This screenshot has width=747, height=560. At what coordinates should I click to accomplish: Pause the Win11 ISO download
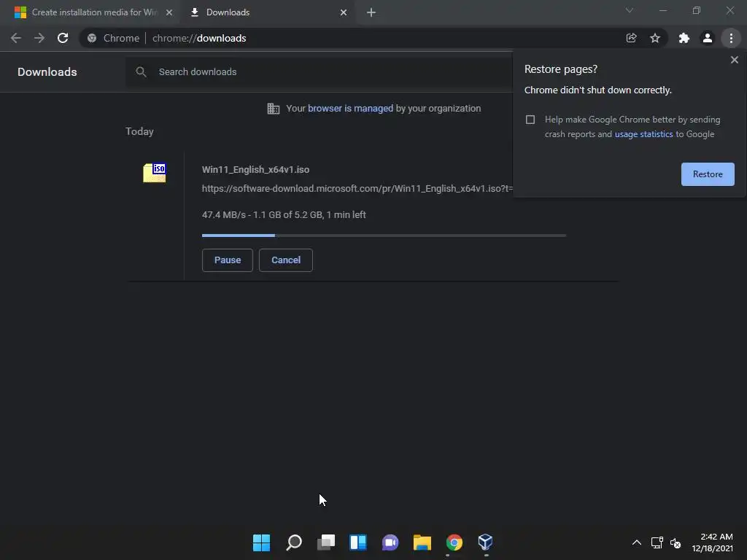[x=228, y=260]
